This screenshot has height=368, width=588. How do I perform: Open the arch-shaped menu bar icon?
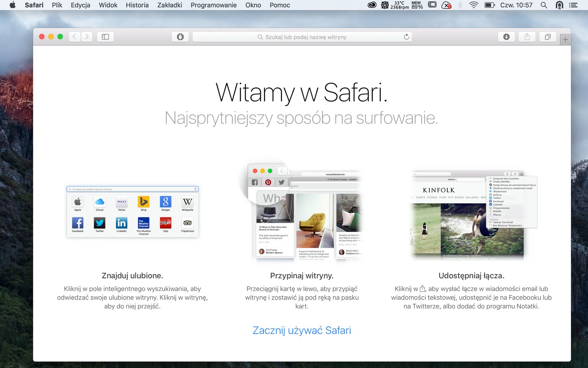559,5
